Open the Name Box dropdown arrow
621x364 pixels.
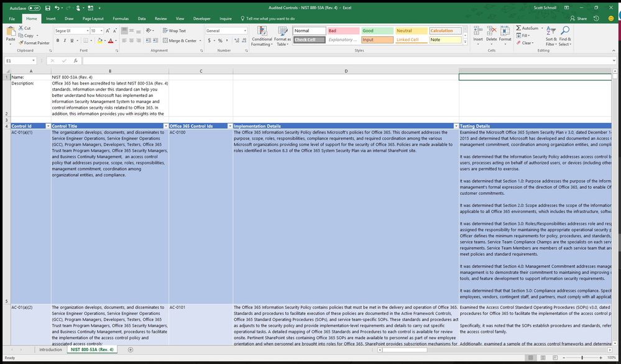pyautogui.click(x=34, y=61)
